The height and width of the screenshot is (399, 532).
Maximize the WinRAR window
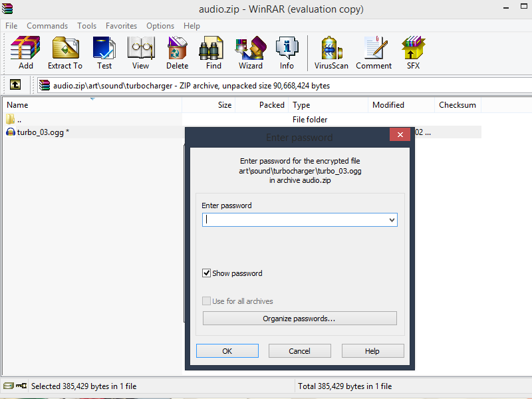pos(524,7)
